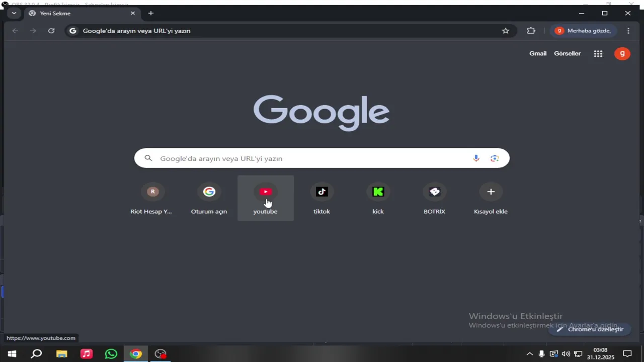Open the kick shortcut tile
The image size is (644, 362).
tap(378, 198)
